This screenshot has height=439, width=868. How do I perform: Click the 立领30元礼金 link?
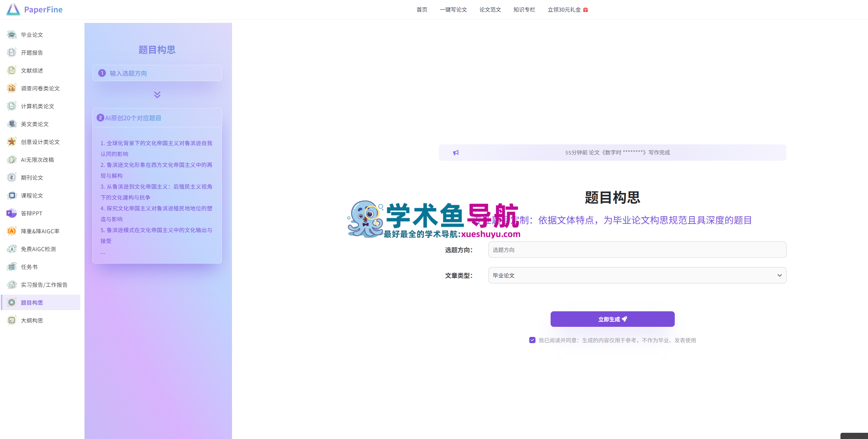[x=564, y=10]
